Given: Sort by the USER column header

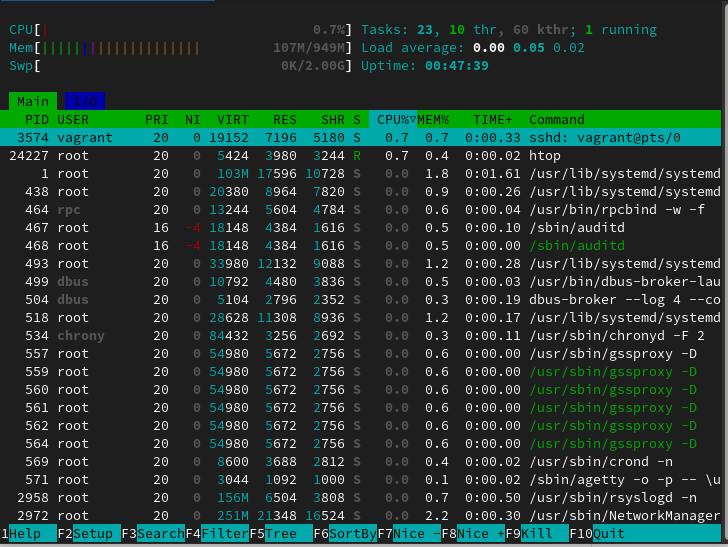Looking at the screenshot, I should point(73,119).
